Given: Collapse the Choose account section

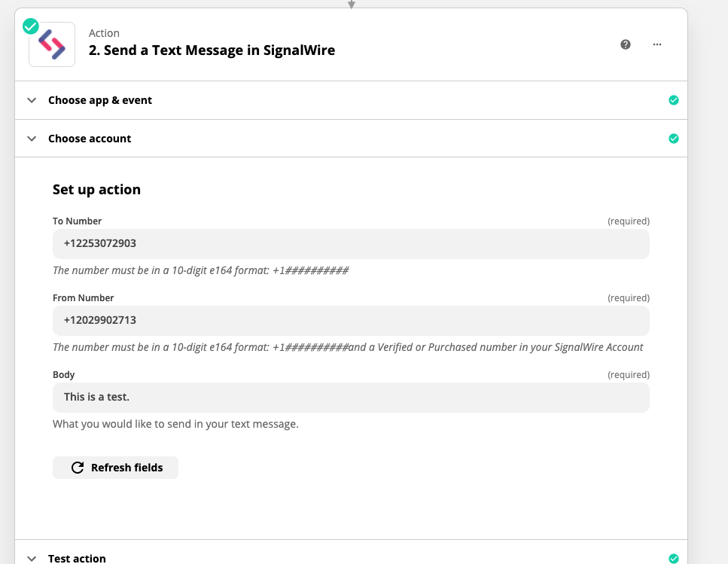Looking at the screenshot, I should pyautogui.click(x=31, y=138).
